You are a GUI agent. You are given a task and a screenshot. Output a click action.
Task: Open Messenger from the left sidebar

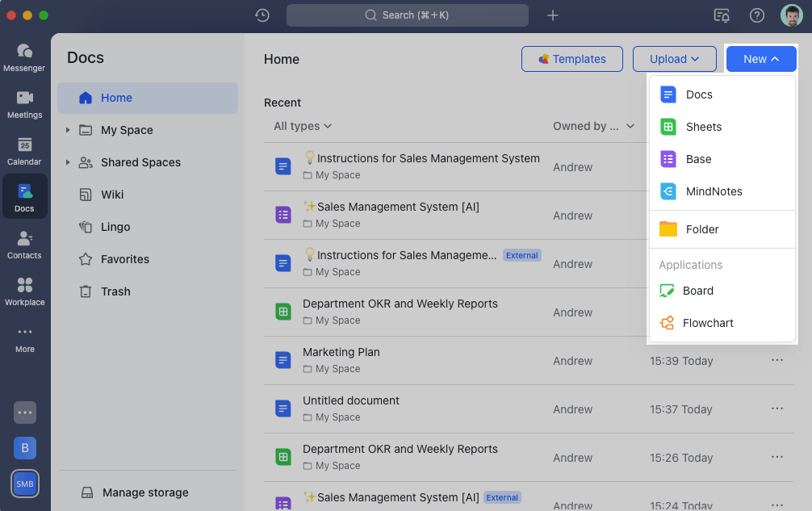point(24,55)
